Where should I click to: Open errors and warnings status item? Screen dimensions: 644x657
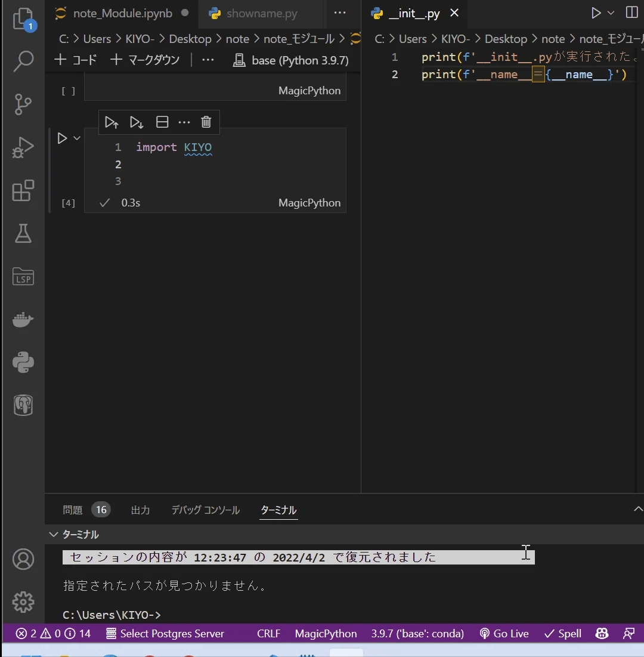52,634
